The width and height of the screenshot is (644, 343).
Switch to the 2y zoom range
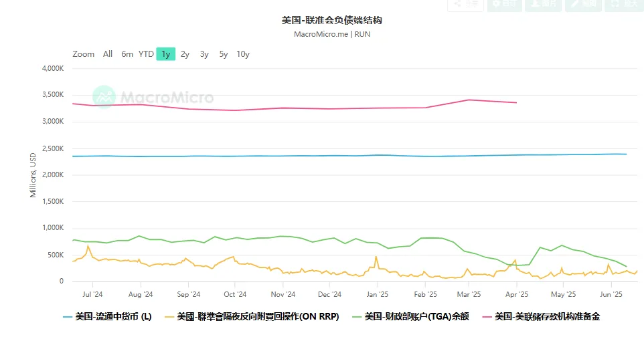point(185,54)
